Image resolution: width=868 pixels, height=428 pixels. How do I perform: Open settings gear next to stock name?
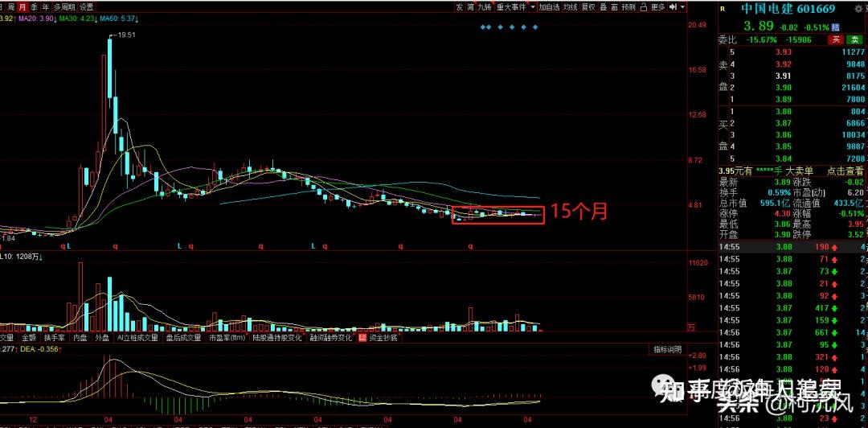click(x=858, y=7)
